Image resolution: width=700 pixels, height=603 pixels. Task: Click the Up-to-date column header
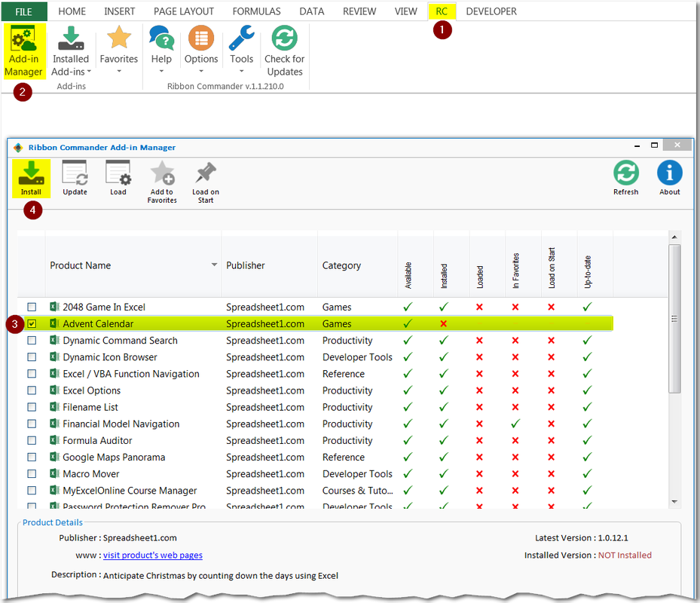588,271
